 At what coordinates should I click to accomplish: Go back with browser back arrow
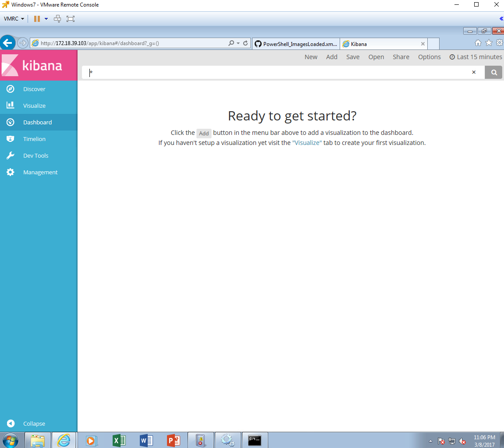click(x=8, y=43)
